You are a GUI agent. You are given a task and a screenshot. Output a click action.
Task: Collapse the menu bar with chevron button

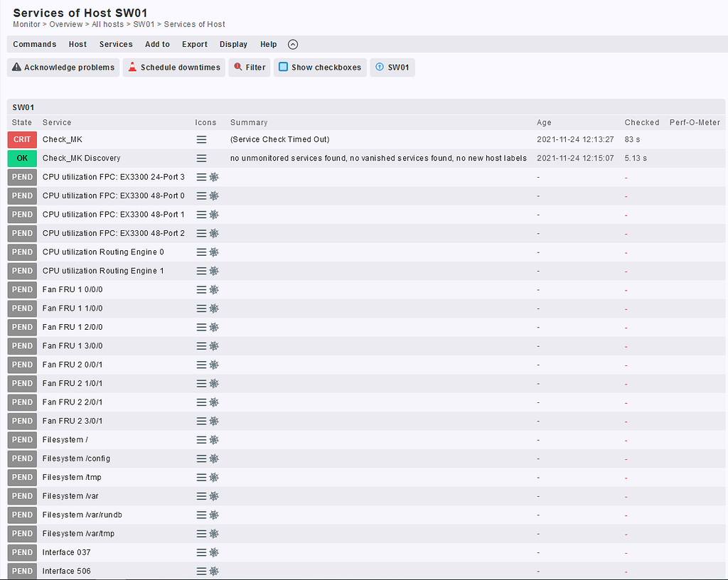[x=293, y=44]
